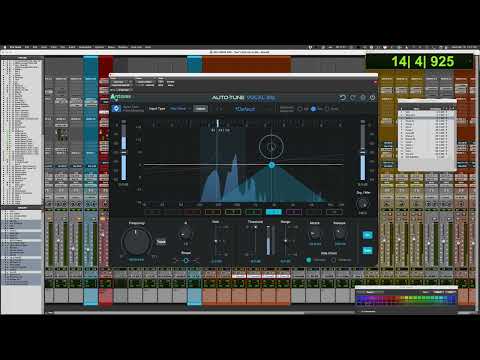Click the blue Auto-Key icon beside Input Type
The height and width of the screenshot is (360, 480).
coord(116,109)
